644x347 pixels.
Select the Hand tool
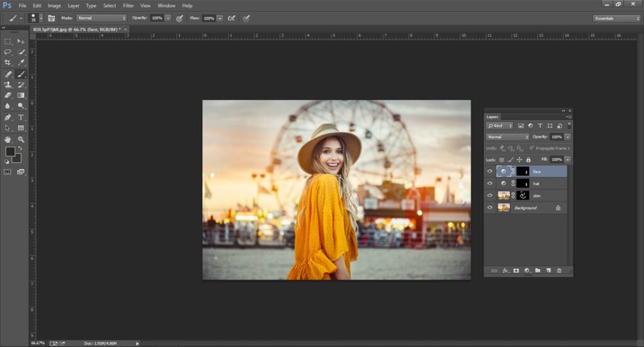click(8, 140)
